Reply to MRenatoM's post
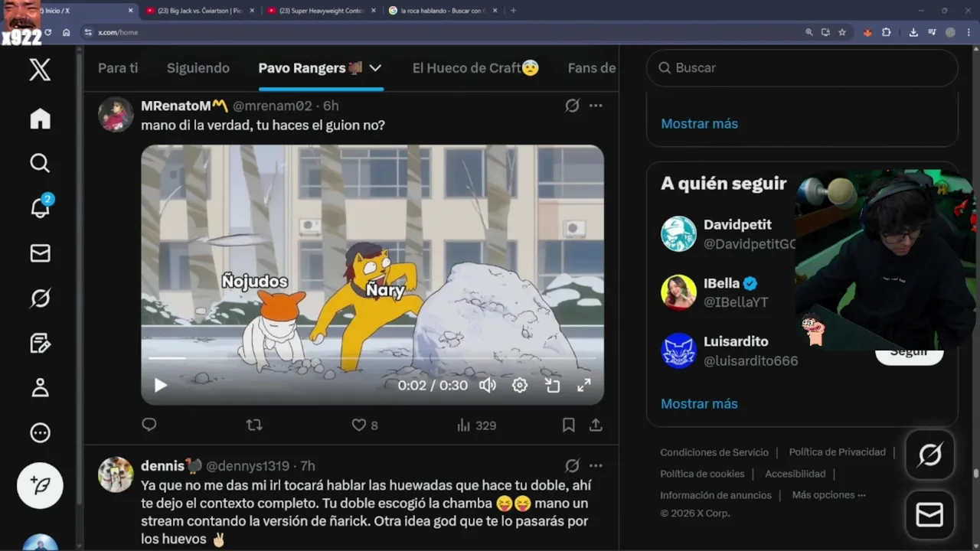The height and width of the screenshot is (551, 980). point(149,425)
